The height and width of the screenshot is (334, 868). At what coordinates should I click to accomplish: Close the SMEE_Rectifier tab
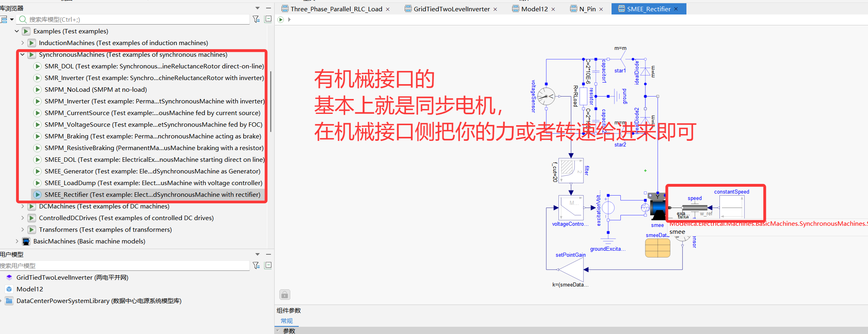[x=676, y=9]
